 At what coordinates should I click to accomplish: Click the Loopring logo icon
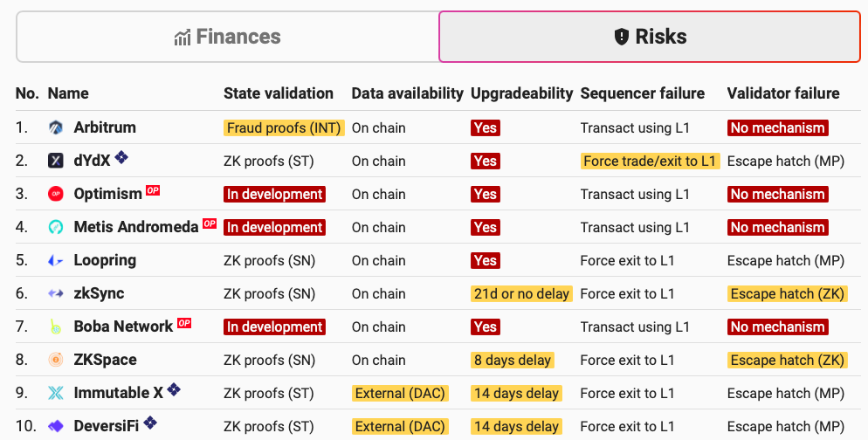[56, 260]
